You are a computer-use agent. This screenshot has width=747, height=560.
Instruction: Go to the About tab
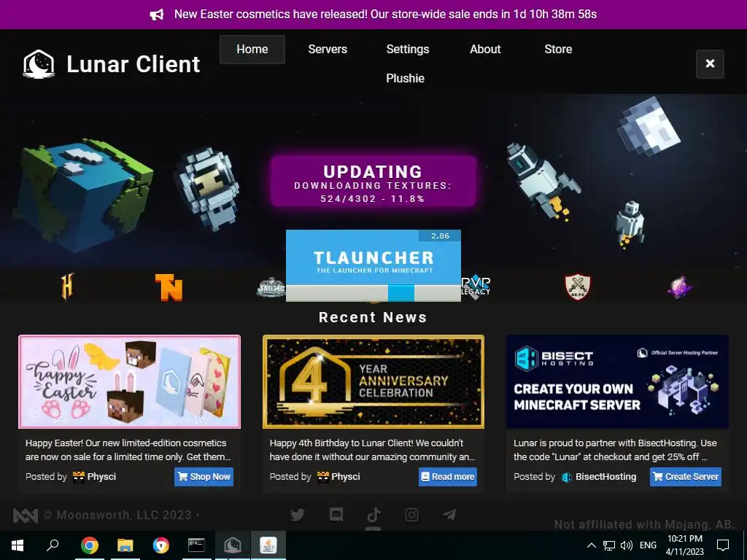coord(485,49)
